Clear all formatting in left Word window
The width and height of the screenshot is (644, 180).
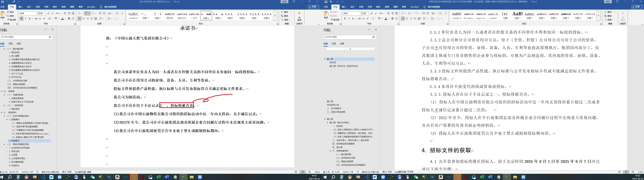click(x=65, y=13)
